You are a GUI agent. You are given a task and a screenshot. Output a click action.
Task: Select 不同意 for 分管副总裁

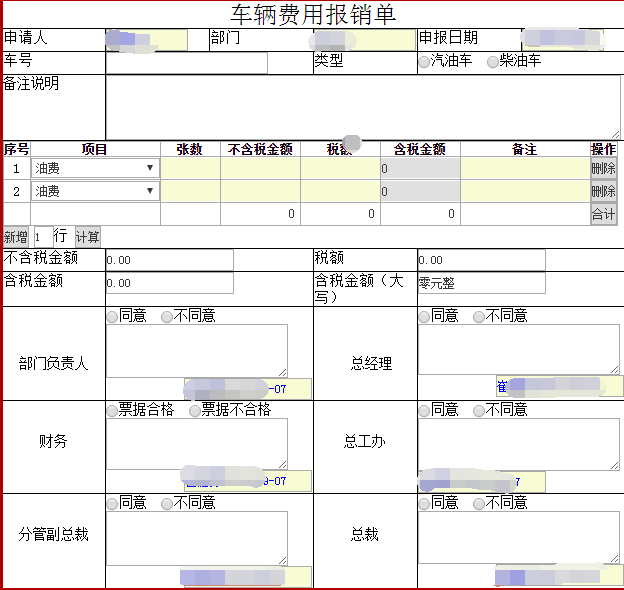pyautogui.click(x=166, y=503)
